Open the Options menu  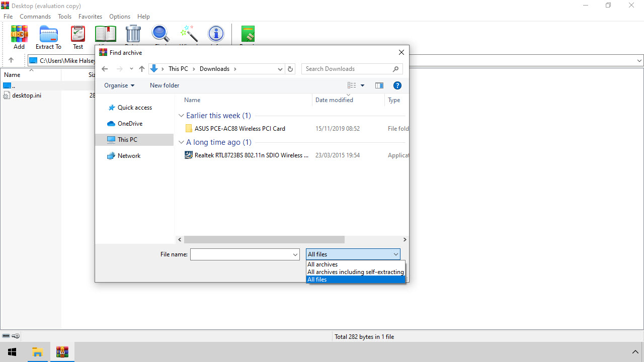120,17
